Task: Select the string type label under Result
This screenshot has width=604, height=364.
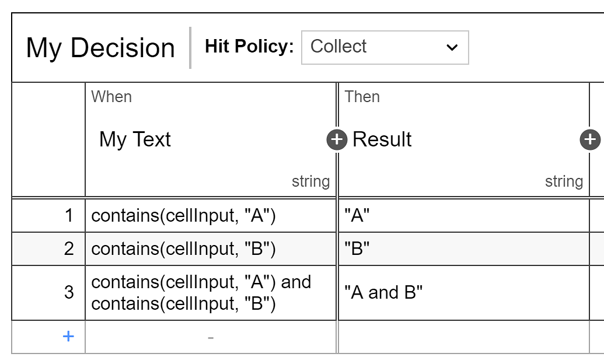Action: [x=564, y=181]
